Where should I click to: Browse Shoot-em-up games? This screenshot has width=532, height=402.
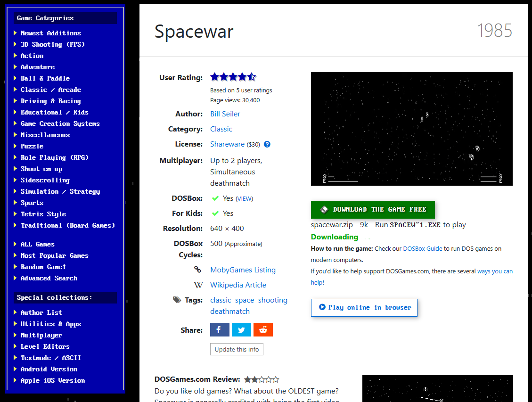coord(41,169)
